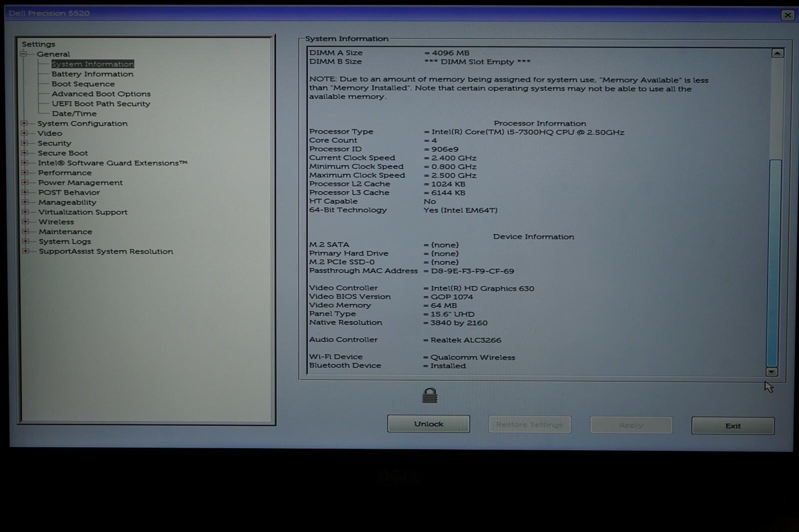Expand the System Logs node
Screen dimensions: 799x532
click(x=25, y=241)
